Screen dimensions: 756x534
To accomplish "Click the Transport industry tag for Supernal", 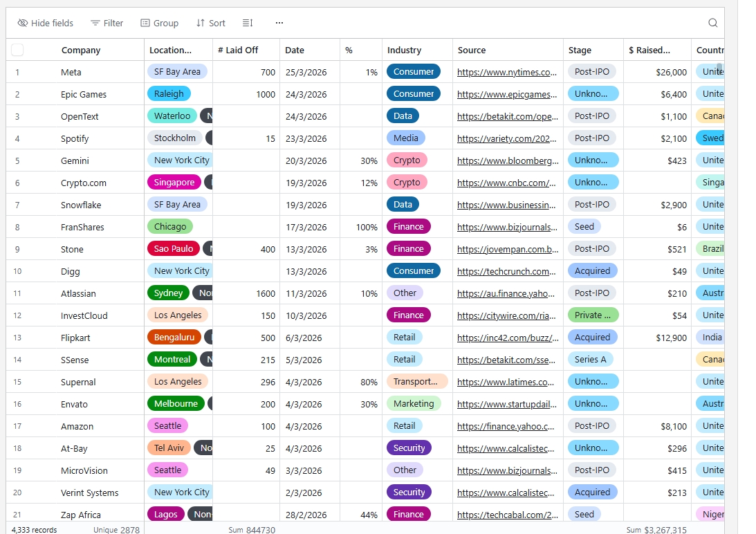I will pyautogui.click(x=417, y=382).
